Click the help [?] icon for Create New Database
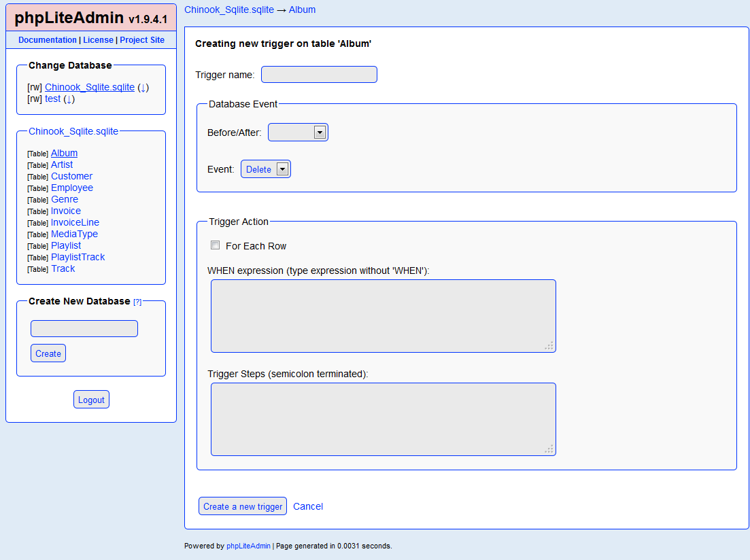This screenshot has width=750, height=560. pyautogui.click(x=137, y=302)
